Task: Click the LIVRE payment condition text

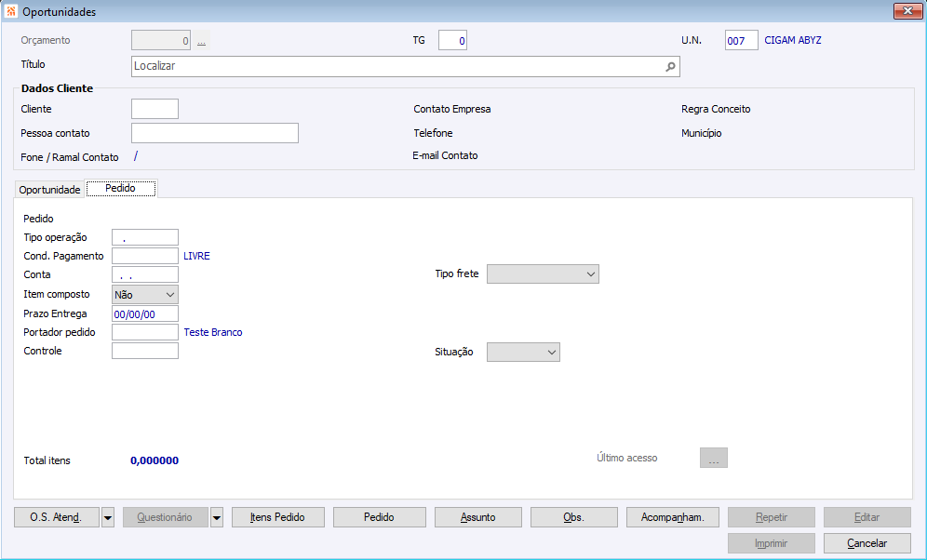Action: (197, 256)
